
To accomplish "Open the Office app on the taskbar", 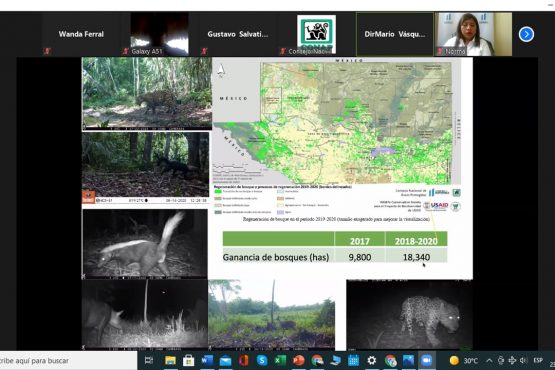I will (244, 360).
